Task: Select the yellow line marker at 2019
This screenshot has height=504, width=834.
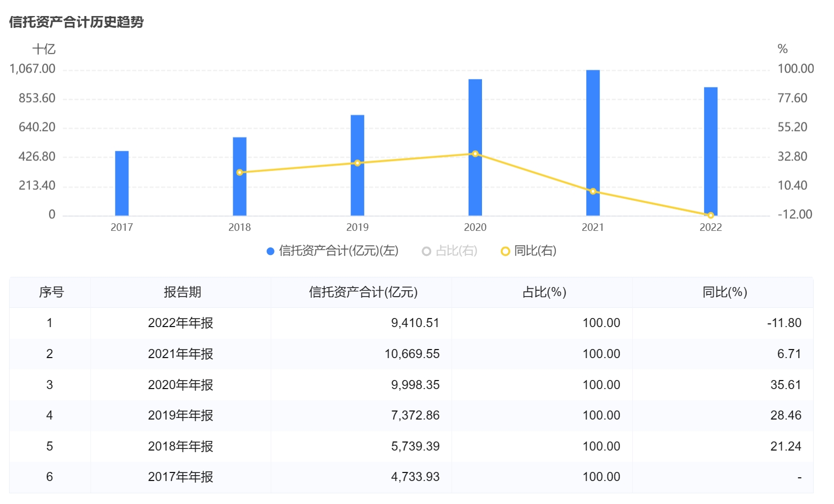Action: coord(357,163)
